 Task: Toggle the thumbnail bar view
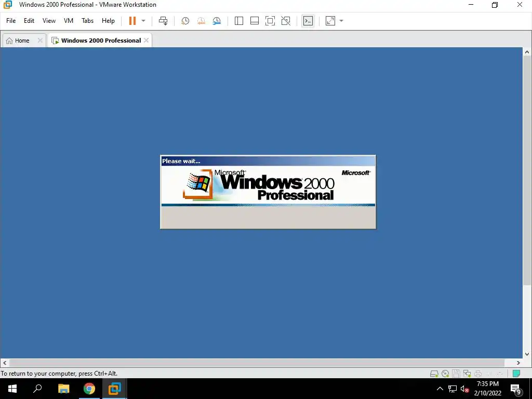pyautogui.click(x=255, y=21)
